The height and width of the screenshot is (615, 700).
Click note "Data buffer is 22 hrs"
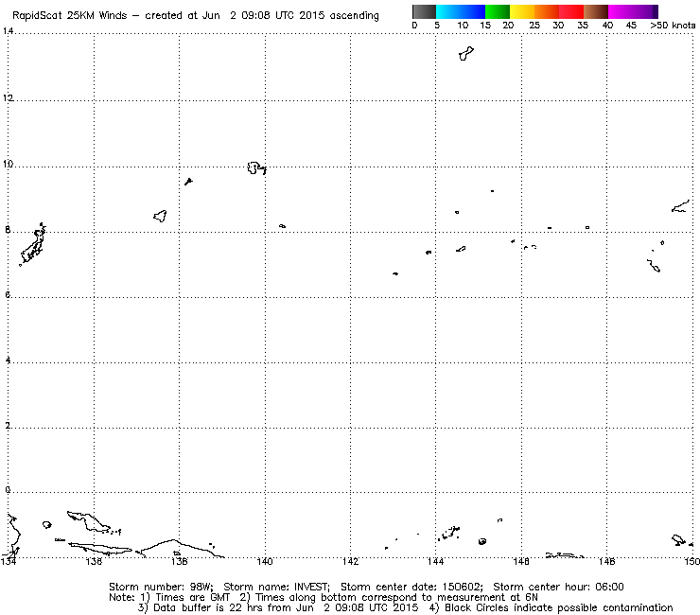click(206, 607)
